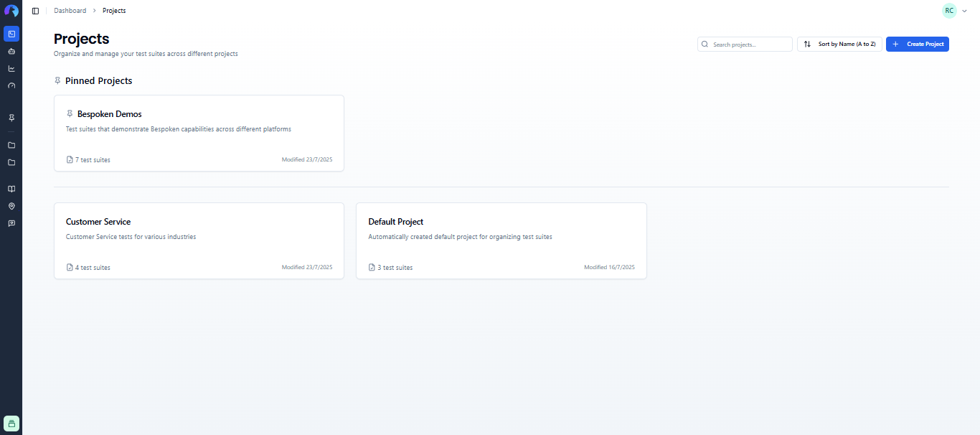Open the Default Project title
This screenshot has width=980, height=435.
click(x=396, y=222)
